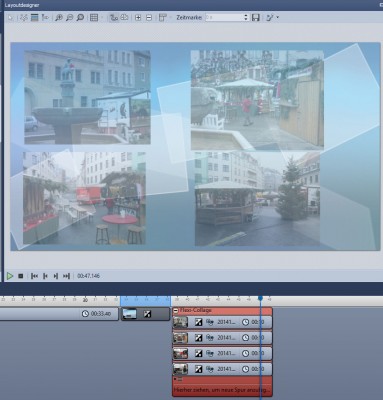Click the zoom in magnifier icon
The height and width of the screenshot is (400, 383).
59,18
